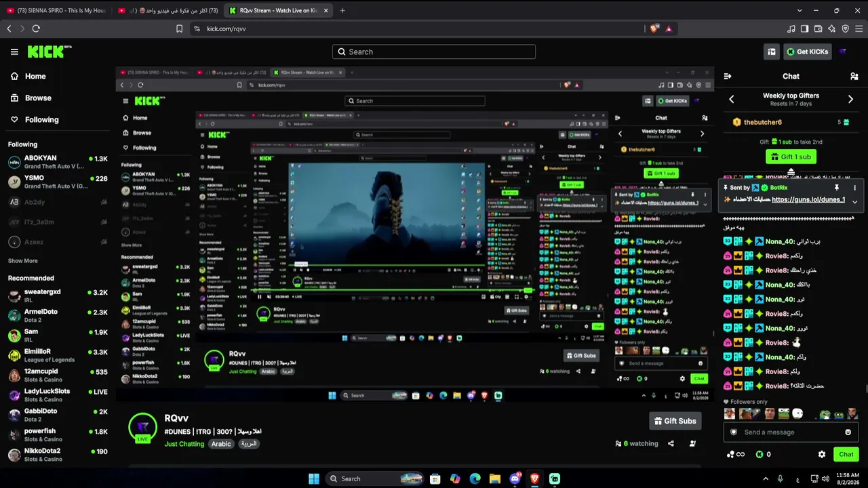Open ABOKYAN channel in Following list
Image resolution: width=868 pixels, height=488 pixels.
click(58, 162)
